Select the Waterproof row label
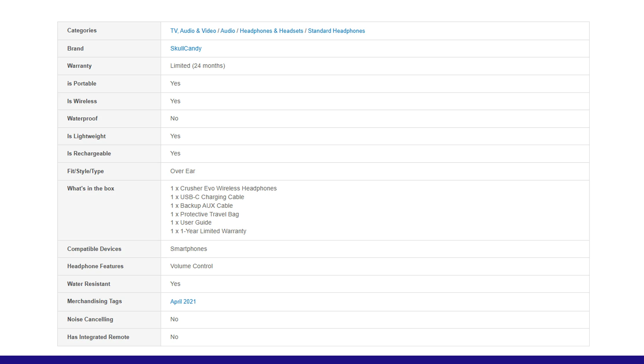 (x=83, y=118)
